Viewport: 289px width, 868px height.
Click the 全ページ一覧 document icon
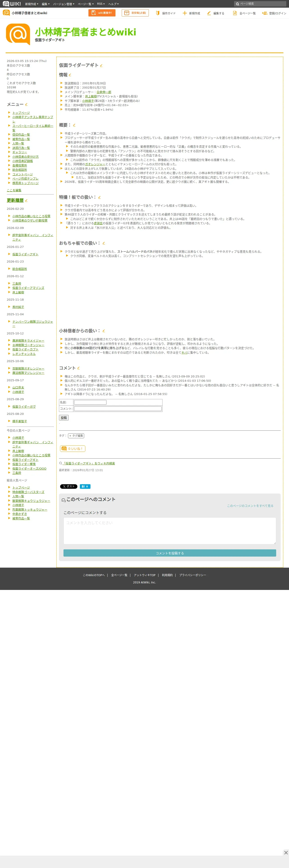coord(235,13)
